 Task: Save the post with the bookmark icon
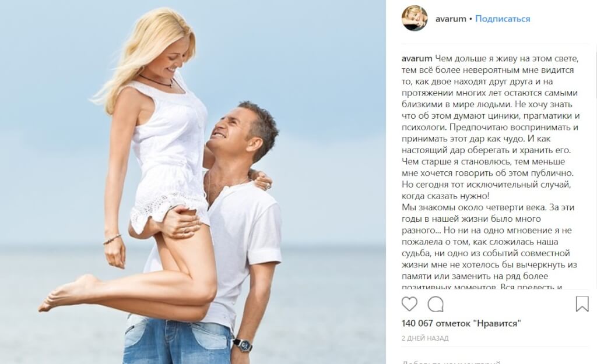tap(582, 304)
